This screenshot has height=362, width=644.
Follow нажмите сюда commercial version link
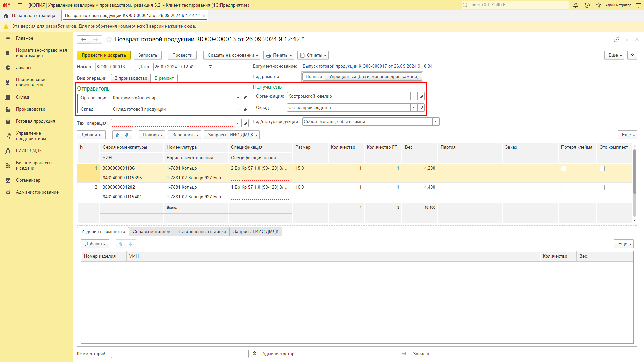pyautogui.click(x=180, y=26)
